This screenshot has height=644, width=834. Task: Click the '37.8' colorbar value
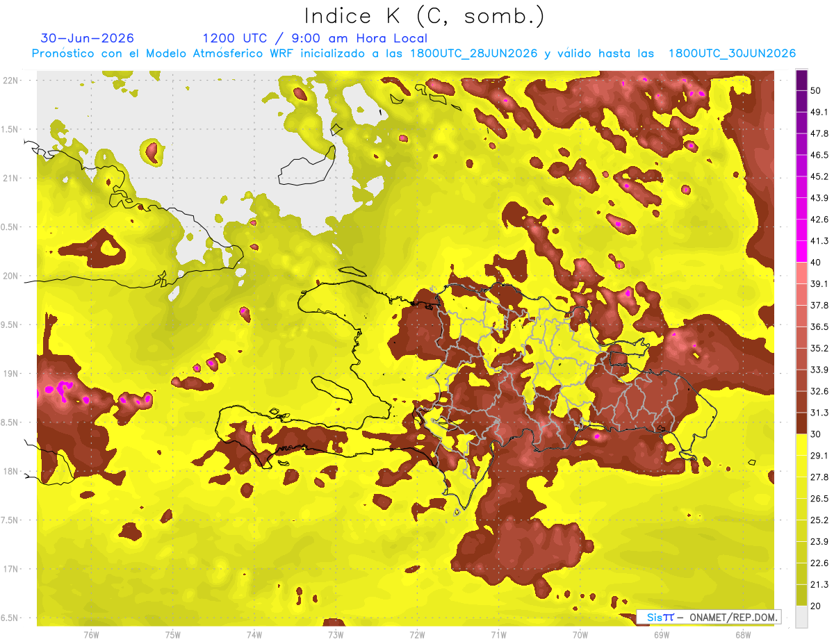point(819,305)
